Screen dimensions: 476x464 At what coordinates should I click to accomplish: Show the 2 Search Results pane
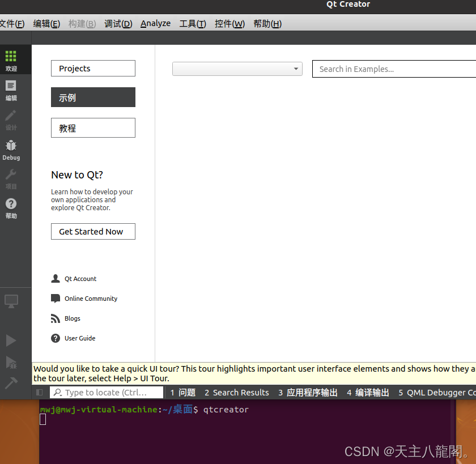pos(237,393)
